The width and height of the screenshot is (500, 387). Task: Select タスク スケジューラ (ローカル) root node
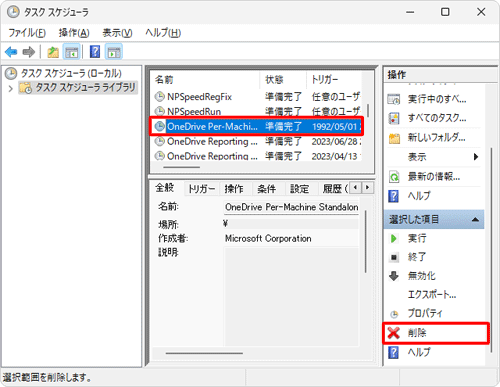71,73
